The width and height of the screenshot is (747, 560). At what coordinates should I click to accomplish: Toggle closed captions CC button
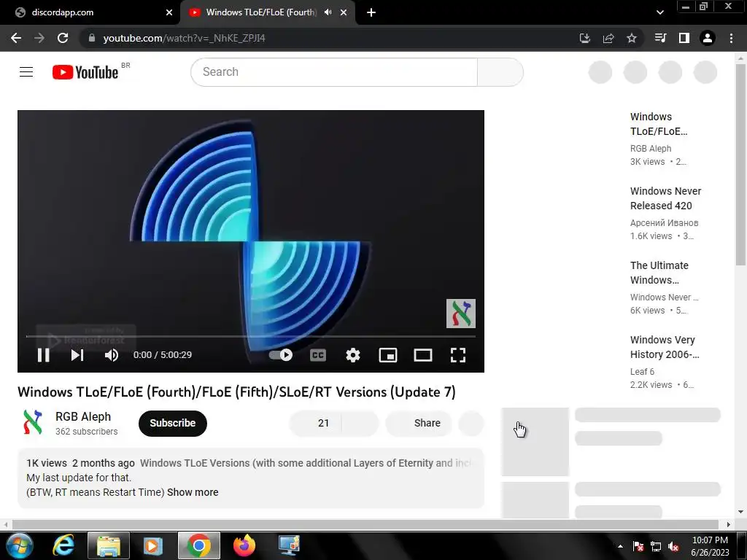tap(318, 355)
